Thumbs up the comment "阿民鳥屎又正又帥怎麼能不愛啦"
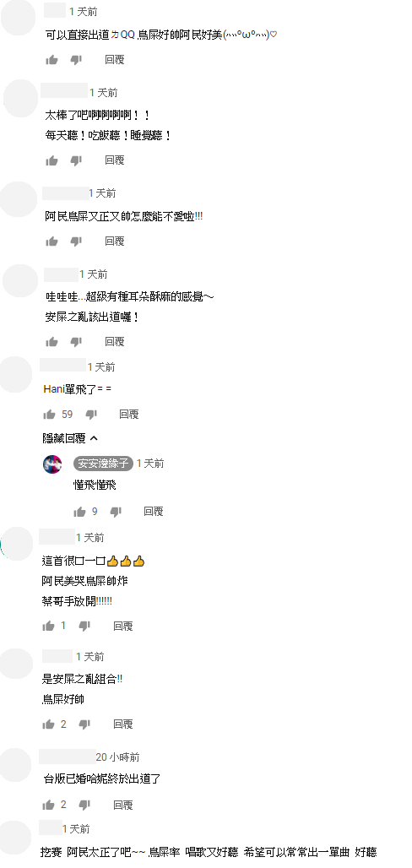This screenshot has width=412, height=868. [x=52, y=241]
